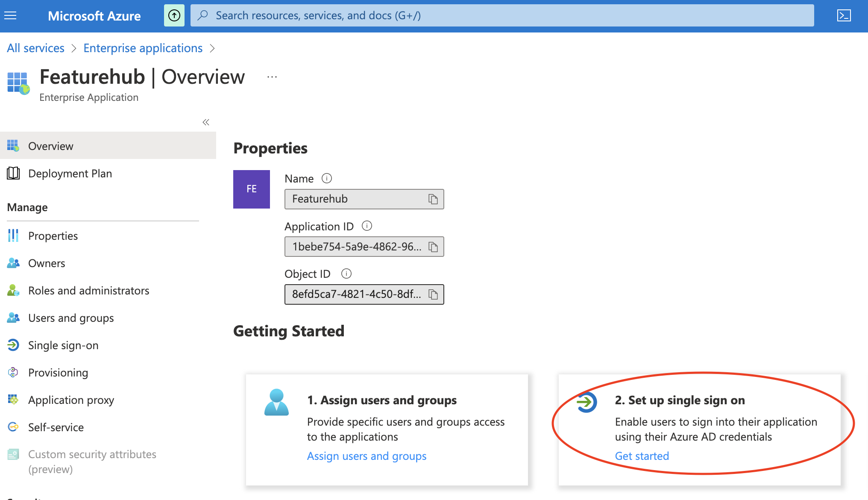View info tooltip for Application ID
Screen dimensions: 868x500
[x=367, y=226]
